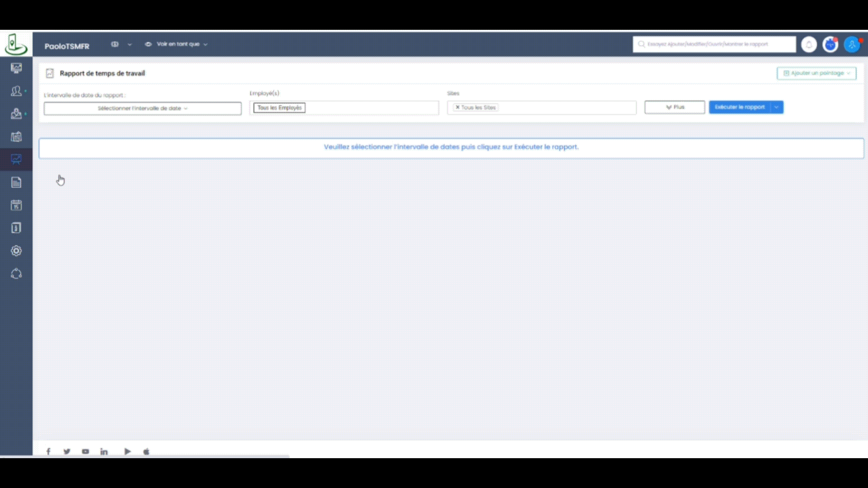
Task: Open the LinkedIn footer icon
Action: (x=104, y=451)
